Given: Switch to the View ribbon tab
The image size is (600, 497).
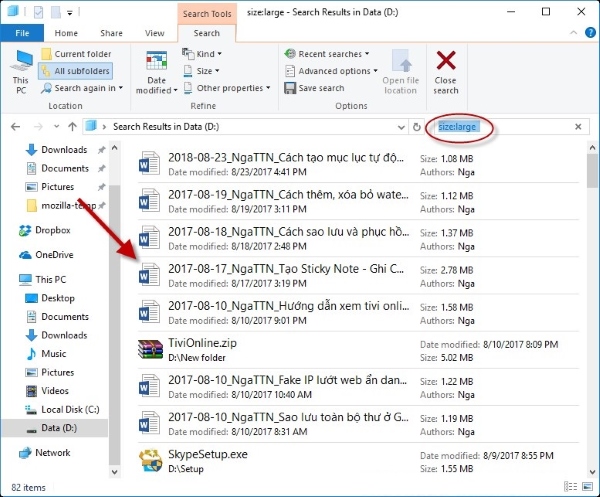Looking at the screenshot, I should (x=154, y=33).
